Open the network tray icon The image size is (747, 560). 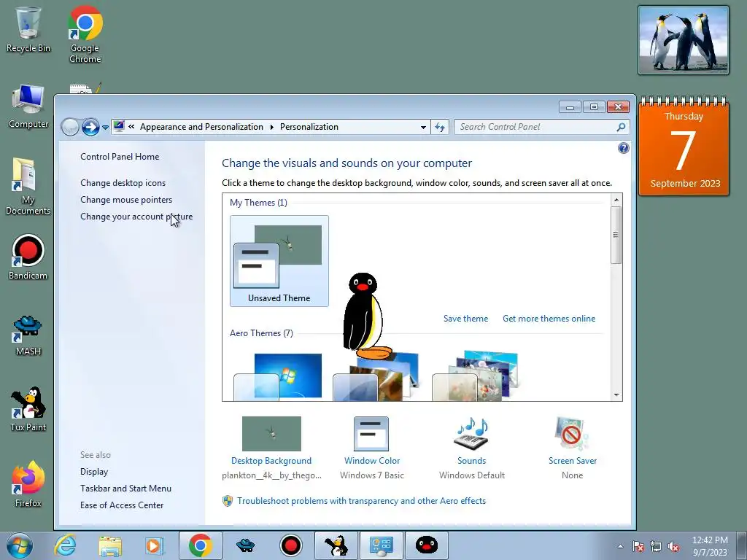point(656,546)
